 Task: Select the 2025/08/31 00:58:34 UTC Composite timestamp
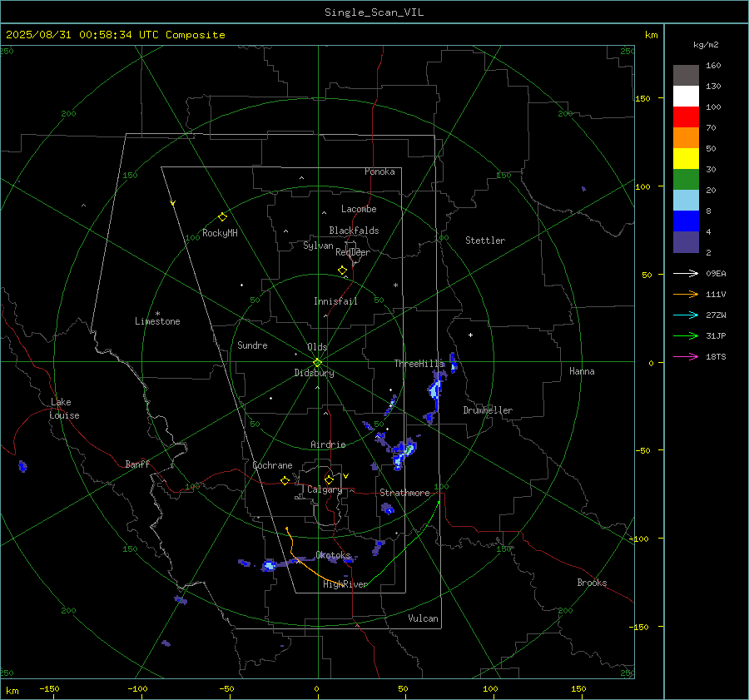click(x=115, y=35)
